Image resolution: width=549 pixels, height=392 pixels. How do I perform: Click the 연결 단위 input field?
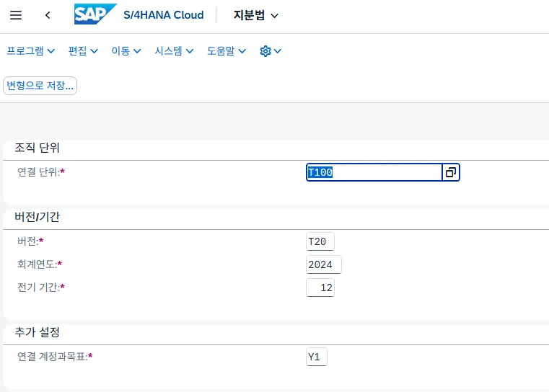(374, 172)
